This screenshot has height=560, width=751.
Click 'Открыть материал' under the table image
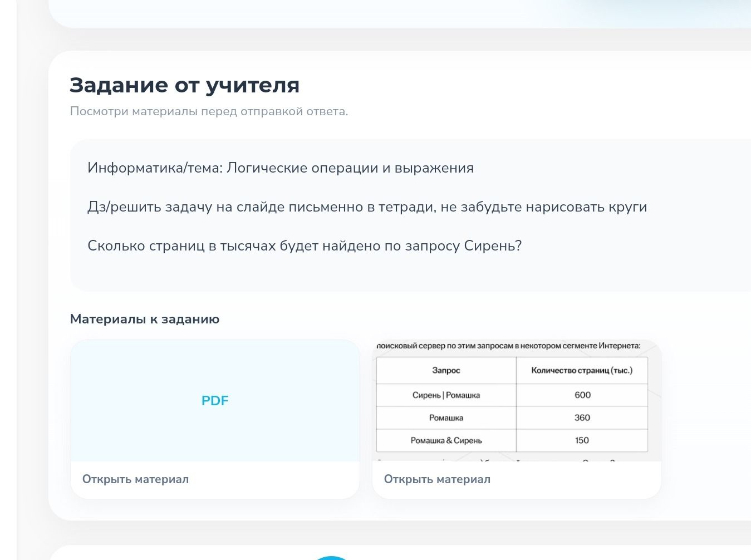[x=437, y=479]
